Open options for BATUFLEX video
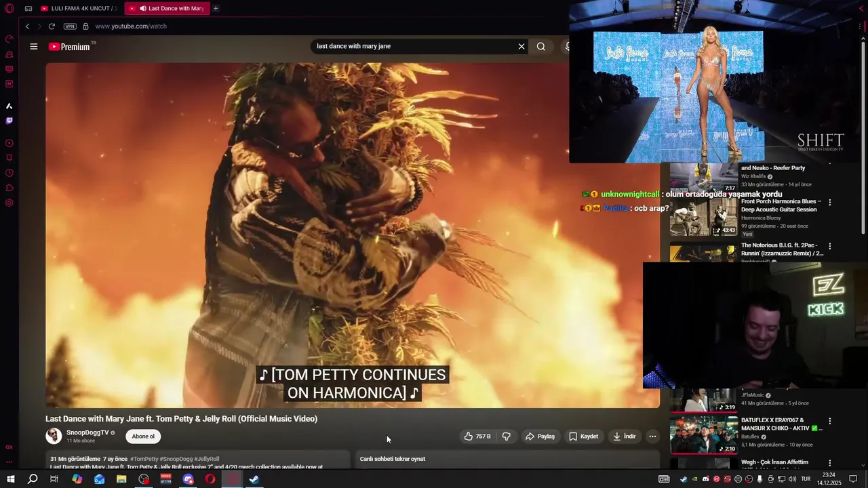Screen dimensions: 868x488 pyautogui.click(x=829, y=421)
